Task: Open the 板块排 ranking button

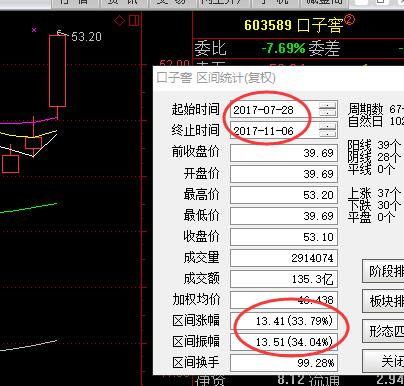Action: point(383,301)
